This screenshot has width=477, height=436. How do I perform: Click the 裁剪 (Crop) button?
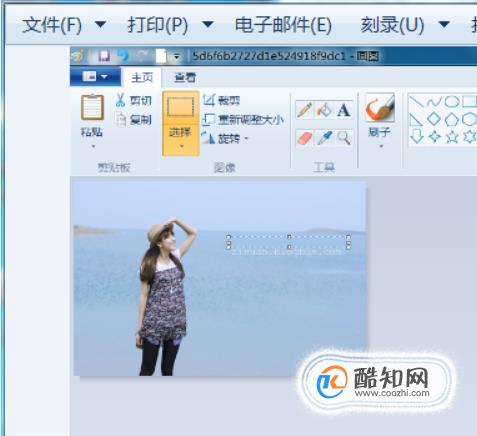coord(221,100)
